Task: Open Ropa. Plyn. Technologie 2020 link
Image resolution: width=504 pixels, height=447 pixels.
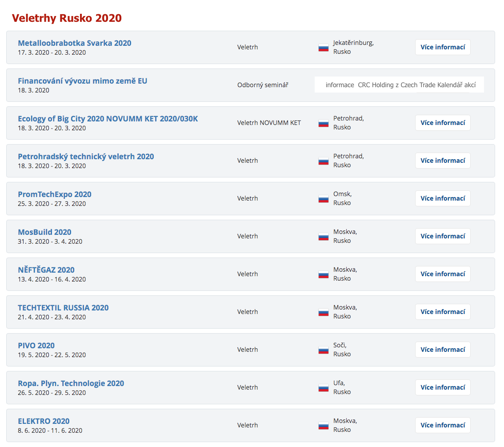Action: (71, 383)
